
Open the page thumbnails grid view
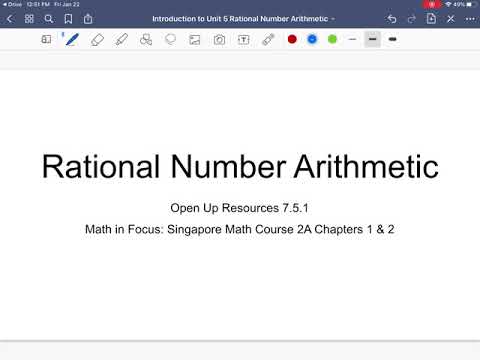pyautogui.click(x=29, y=19)
